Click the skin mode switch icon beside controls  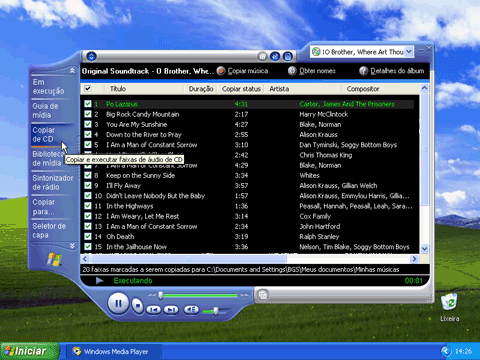pyautogui.click(x=263, y=295)
